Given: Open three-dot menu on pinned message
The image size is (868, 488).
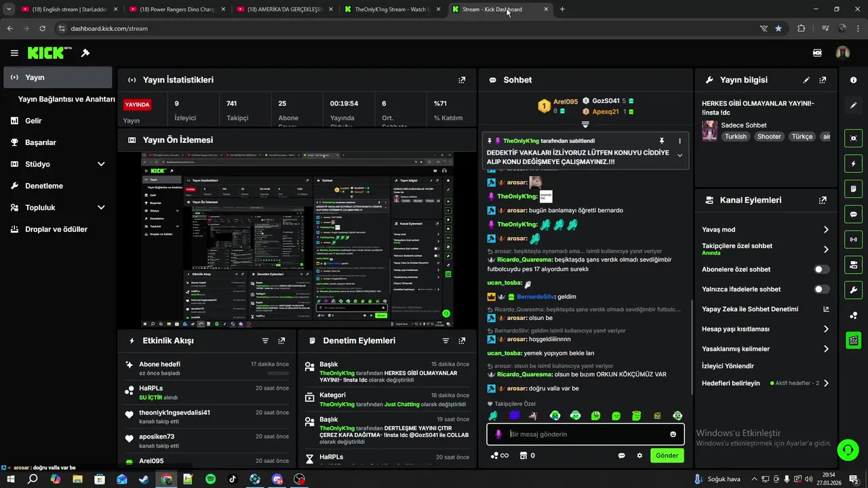Looking at the screenshot, I should pos(679,141).
